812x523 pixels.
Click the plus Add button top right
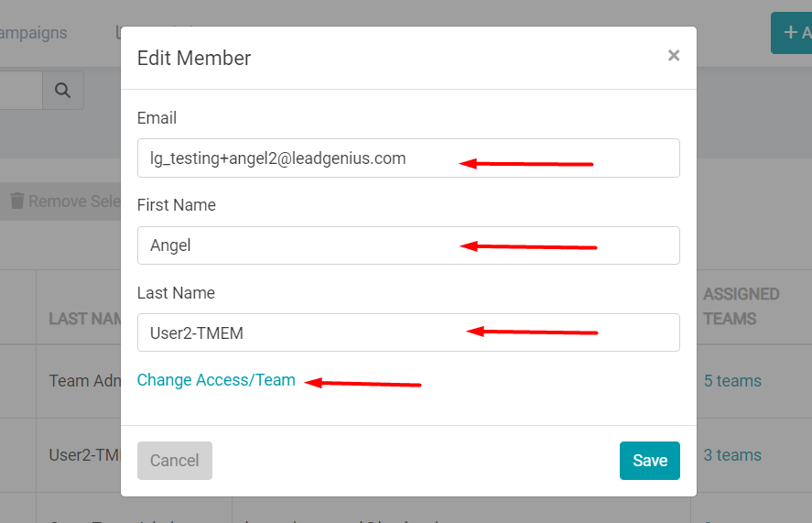pos(792,33)
